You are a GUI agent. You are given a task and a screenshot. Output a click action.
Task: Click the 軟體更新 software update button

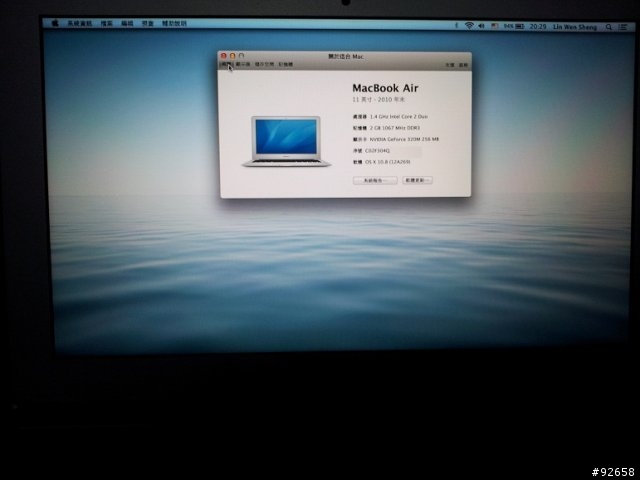click(x=417, y=180)
